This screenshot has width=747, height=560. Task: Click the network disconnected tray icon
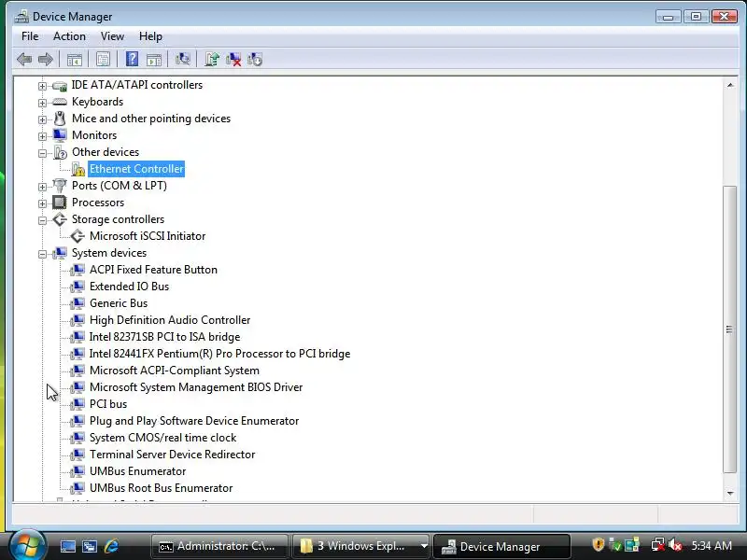[x=658, y=545]
